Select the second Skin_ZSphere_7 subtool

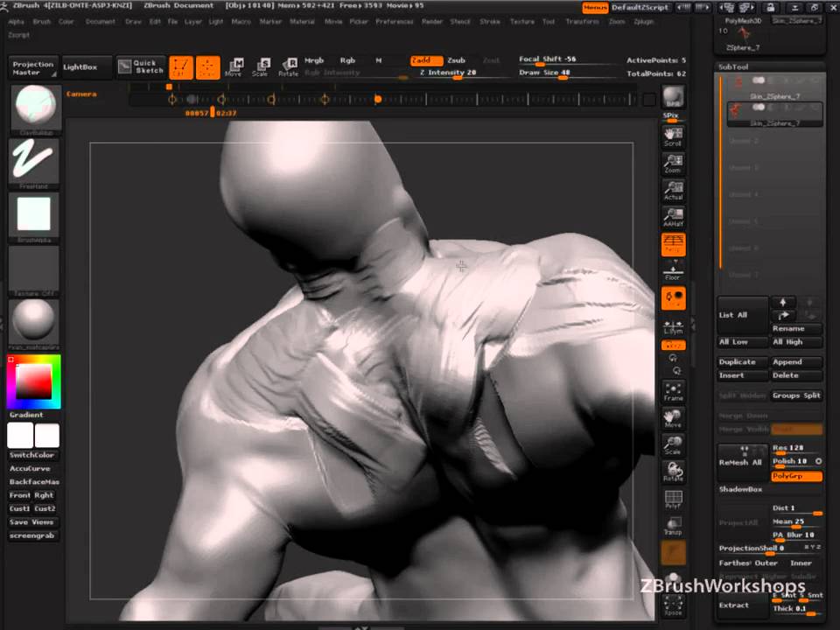(x=774, y=114)
